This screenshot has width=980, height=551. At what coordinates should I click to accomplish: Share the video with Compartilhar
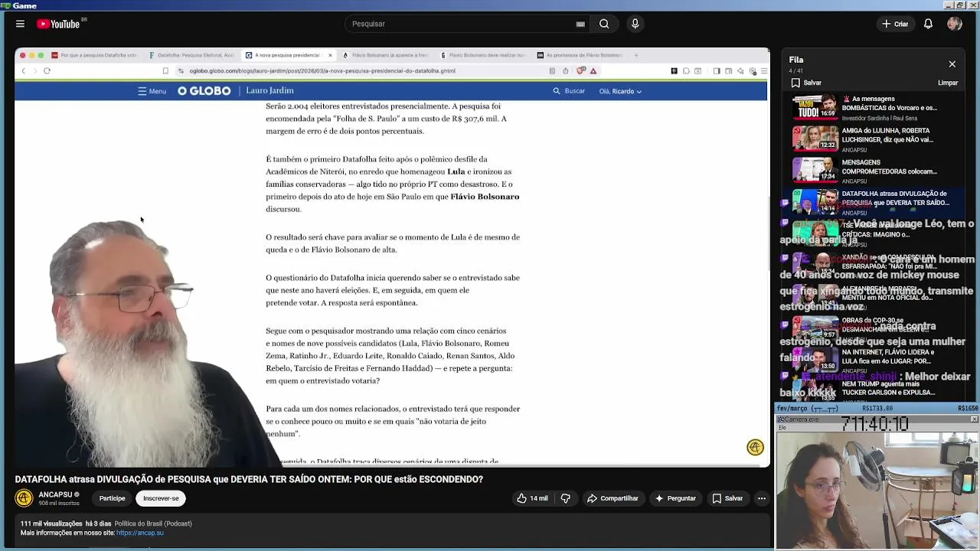612,498
